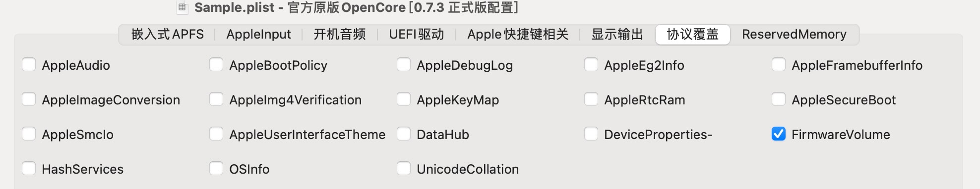980x189 pixels.
Task: Go to the UEFI驱动 tab
Action: 417,34
